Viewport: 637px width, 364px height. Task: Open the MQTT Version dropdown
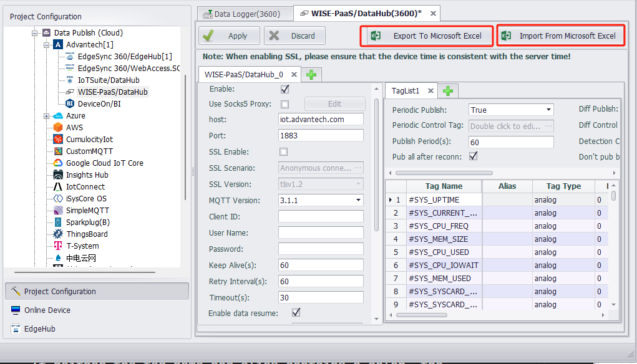point(358,200)
